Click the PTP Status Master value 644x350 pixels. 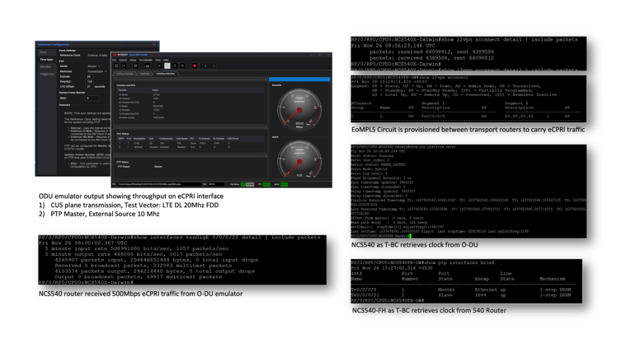(x=158, y=167)
